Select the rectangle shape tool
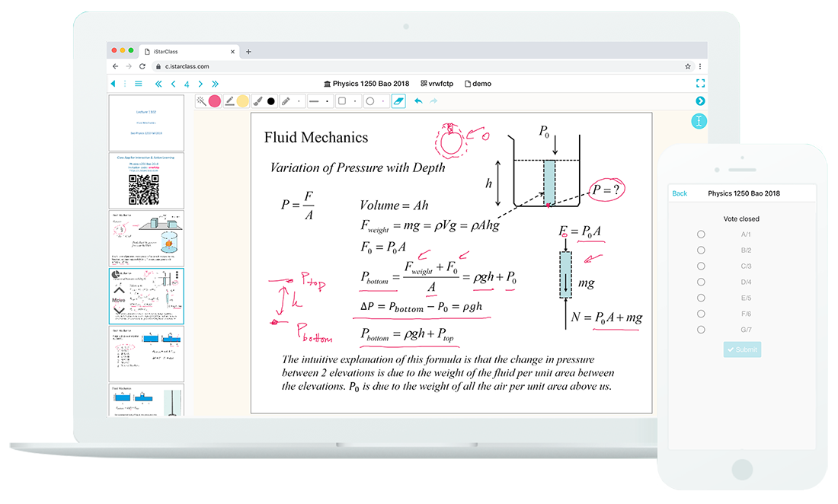The image size is (838, 504). [x=342, y=101]
